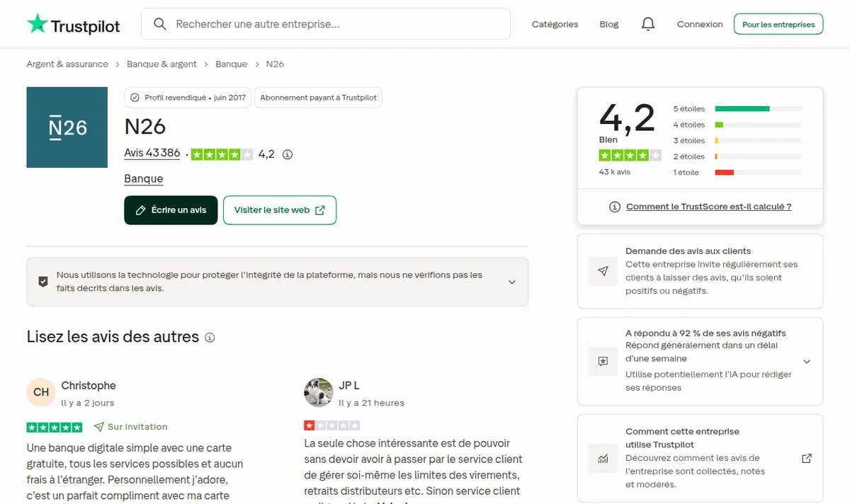Click the paper plane icon in 'Demande des avis'

(x=603, y=271)
